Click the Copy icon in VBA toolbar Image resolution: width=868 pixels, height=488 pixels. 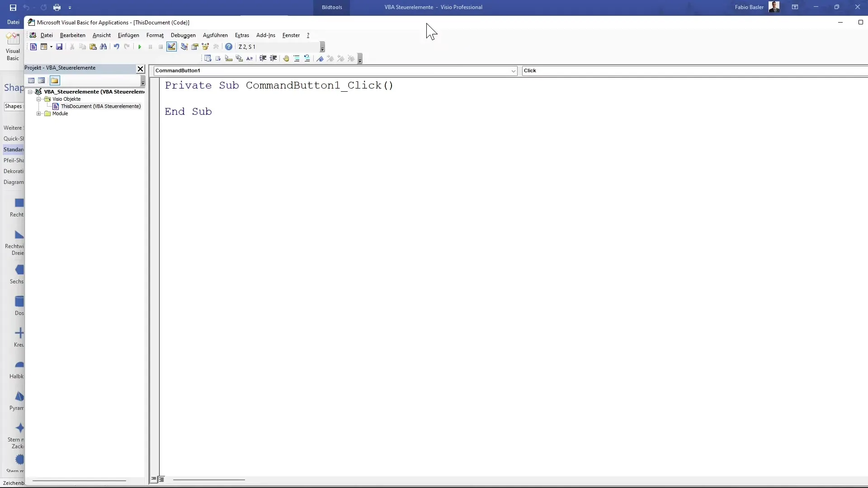82,47
